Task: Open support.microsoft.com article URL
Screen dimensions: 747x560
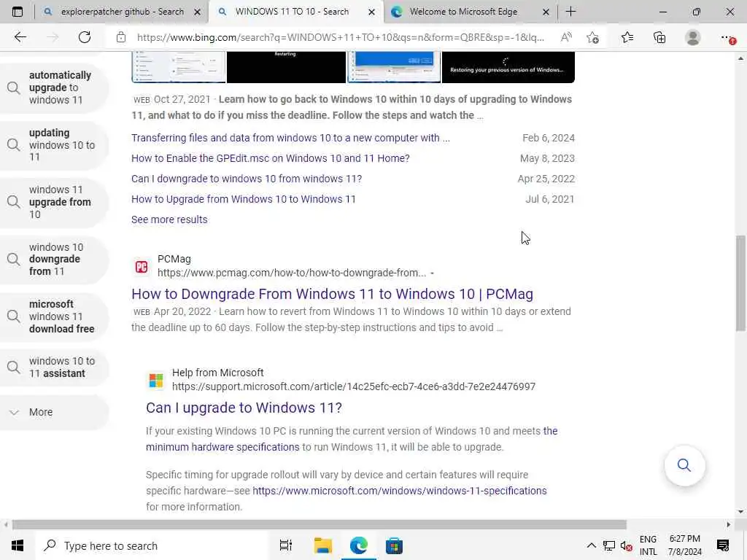Action: 354,386
